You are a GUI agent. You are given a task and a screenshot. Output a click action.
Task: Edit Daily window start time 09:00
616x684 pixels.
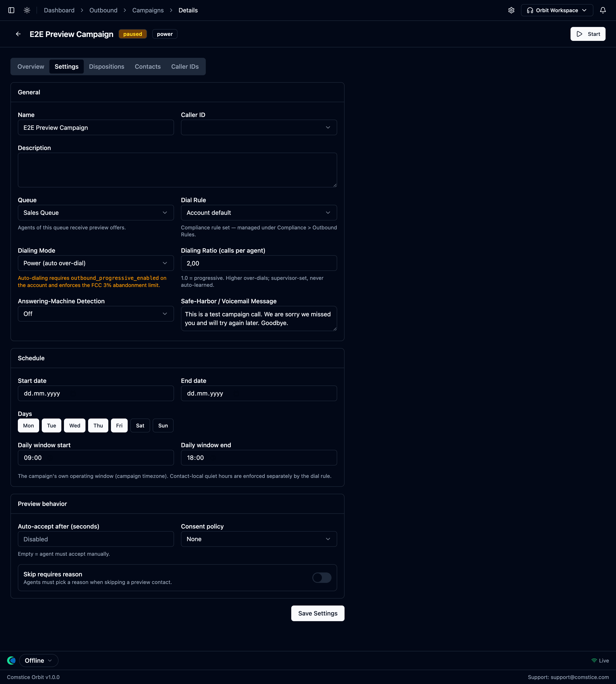point(96,458)
